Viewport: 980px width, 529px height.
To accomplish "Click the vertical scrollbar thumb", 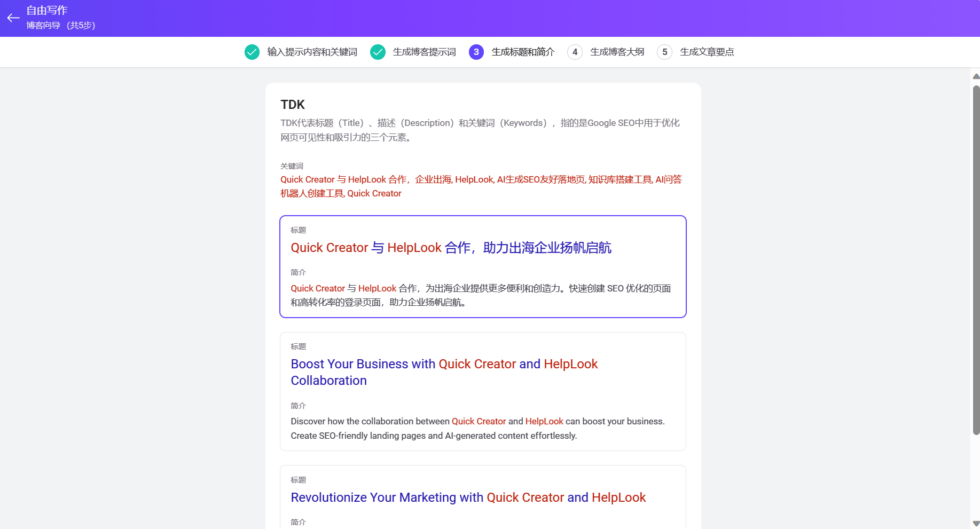I will tap(976, 260).
